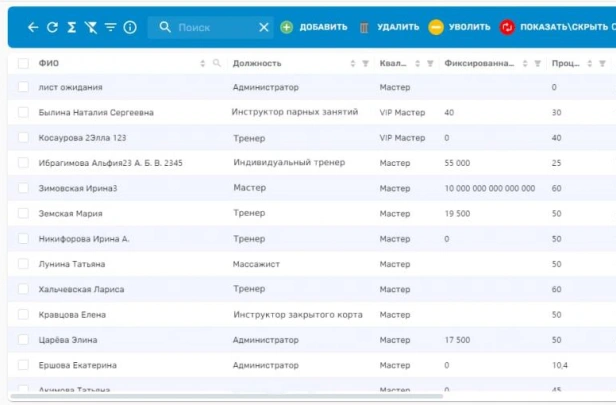Click the Уволить button
The height and width of the screenshot is (405, 616).
[459, 27]
